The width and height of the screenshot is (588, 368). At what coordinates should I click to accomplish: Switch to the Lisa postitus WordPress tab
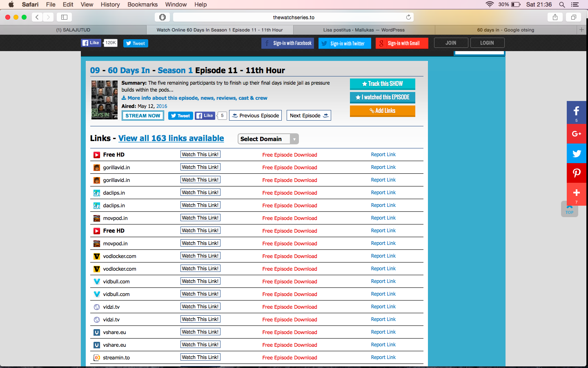pyautogui.click(x=364, y=30)
